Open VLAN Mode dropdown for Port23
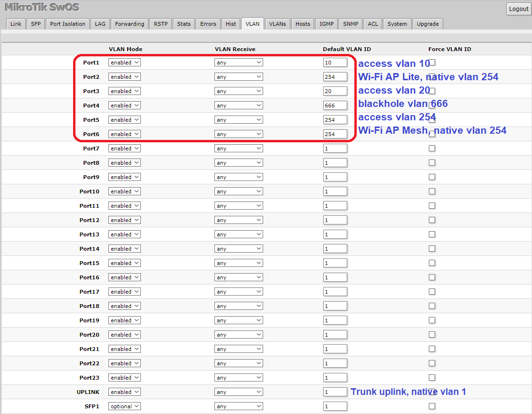This screenshot has height=414, width=532. pos(125,378)
